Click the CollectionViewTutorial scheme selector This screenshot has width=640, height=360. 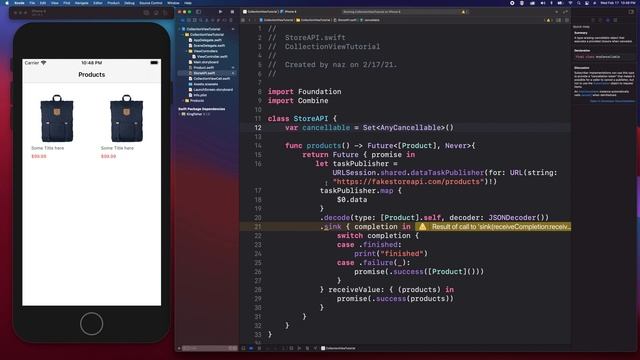click(x=261, y=12)
